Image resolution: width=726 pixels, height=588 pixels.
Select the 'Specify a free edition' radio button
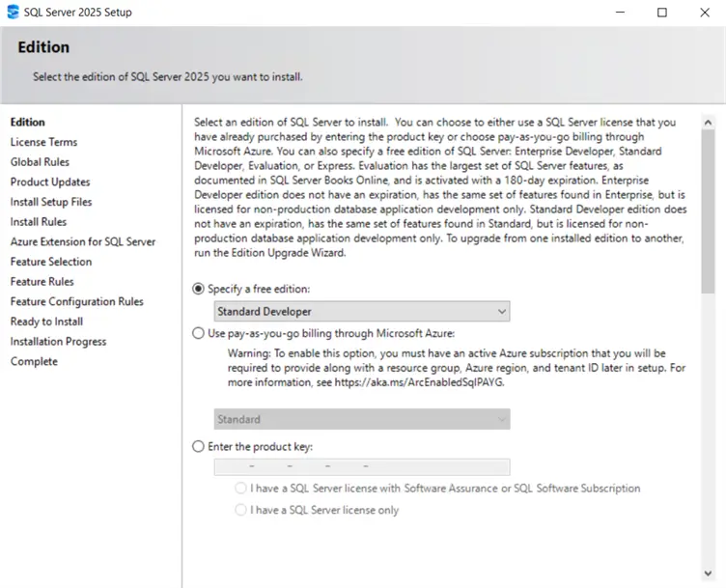[198, 289]
